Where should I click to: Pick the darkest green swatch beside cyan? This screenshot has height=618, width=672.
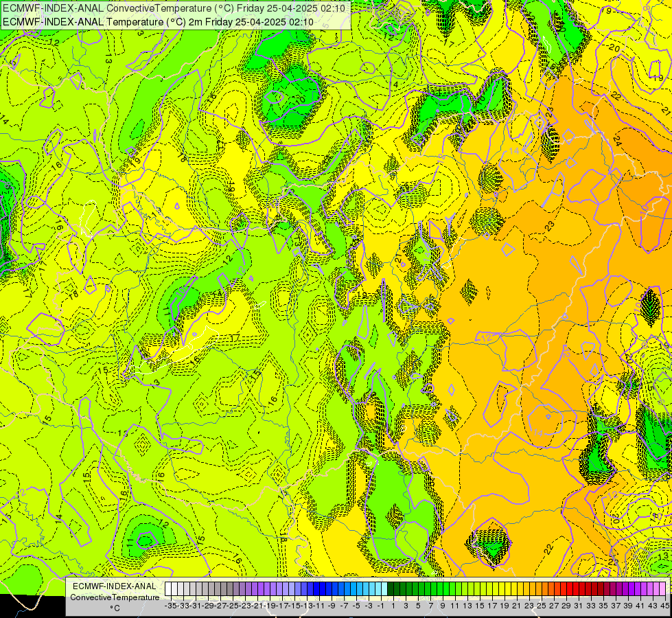tap(391, 589)
